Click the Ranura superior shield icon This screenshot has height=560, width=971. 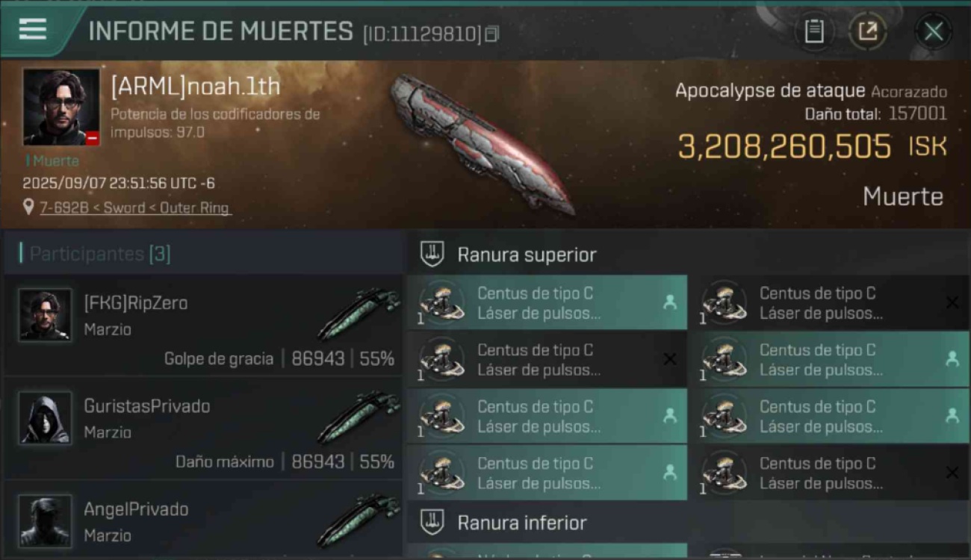click(x=432, y=255)
